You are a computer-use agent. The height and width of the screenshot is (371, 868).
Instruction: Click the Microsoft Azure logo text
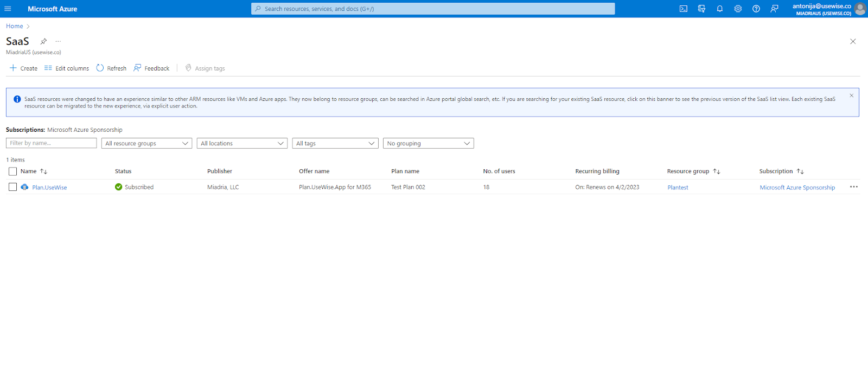53,9
